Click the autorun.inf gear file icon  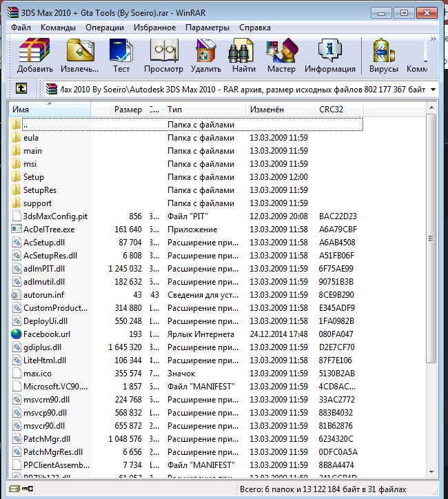(17, 295)
